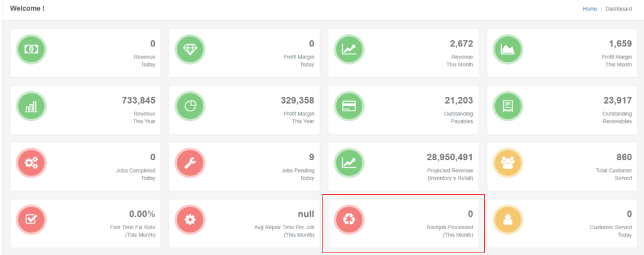This screenshot has height=255, width=644.
Task: Click the Welcome ! page heading
Action: [x=27, y=9]
